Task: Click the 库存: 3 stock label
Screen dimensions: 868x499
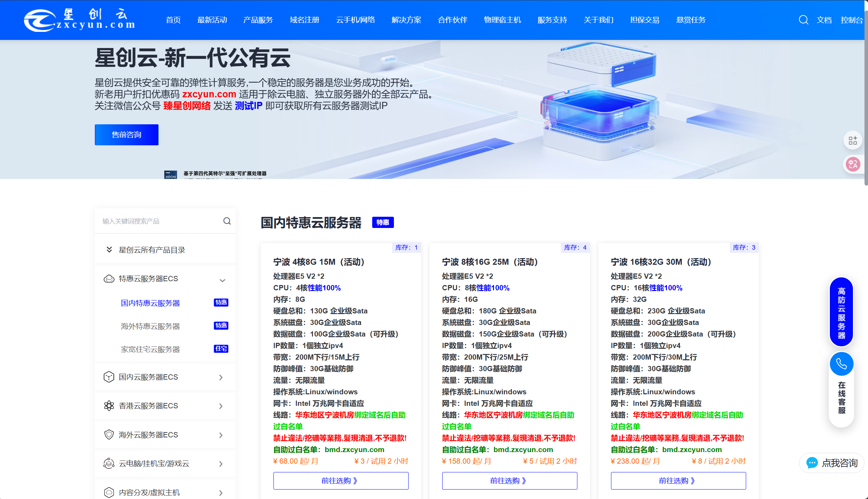Action: tap(744, 247)
